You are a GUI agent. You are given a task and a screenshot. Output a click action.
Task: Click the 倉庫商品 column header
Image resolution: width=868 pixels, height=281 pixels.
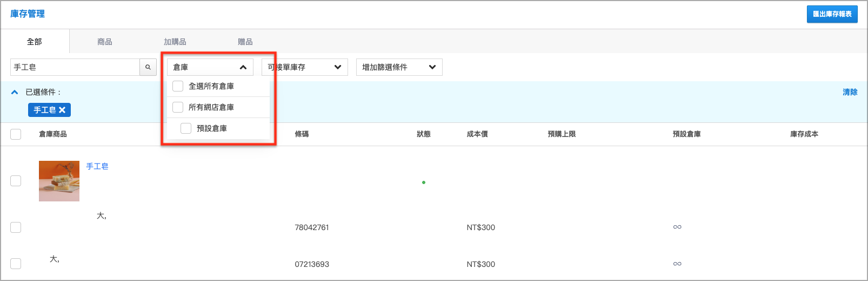pos(53,134)
